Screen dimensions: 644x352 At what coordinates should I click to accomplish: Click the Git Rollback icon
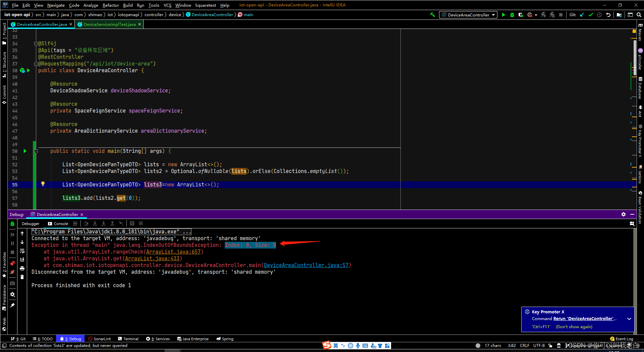pos(608,15)
